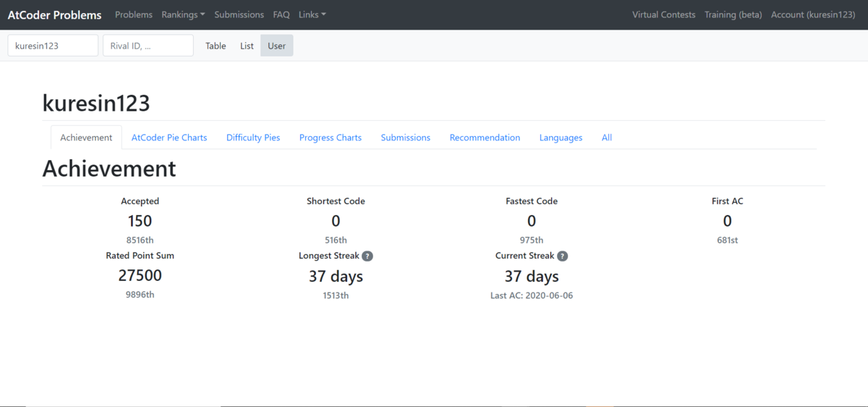
Task: Go to AtCoder Problems home brand link
Action: point(54,14)
